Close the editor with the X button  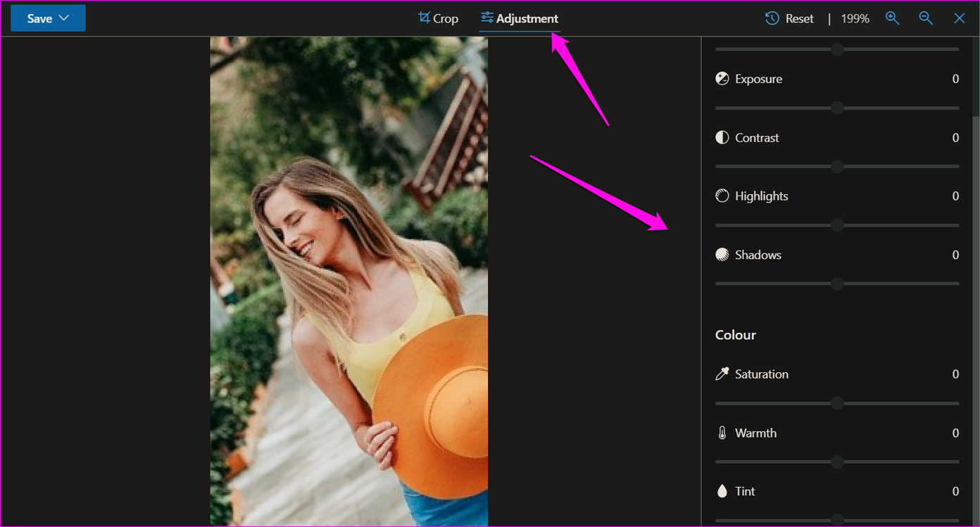tap(959, 18)
